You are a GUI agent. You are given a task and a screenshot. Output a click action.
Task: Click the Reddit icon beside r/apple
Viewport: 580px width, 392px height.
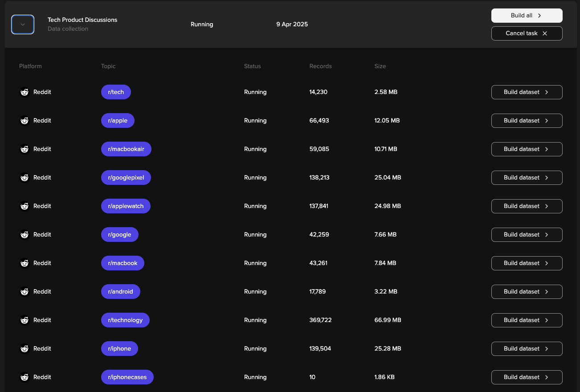point(25,121)
